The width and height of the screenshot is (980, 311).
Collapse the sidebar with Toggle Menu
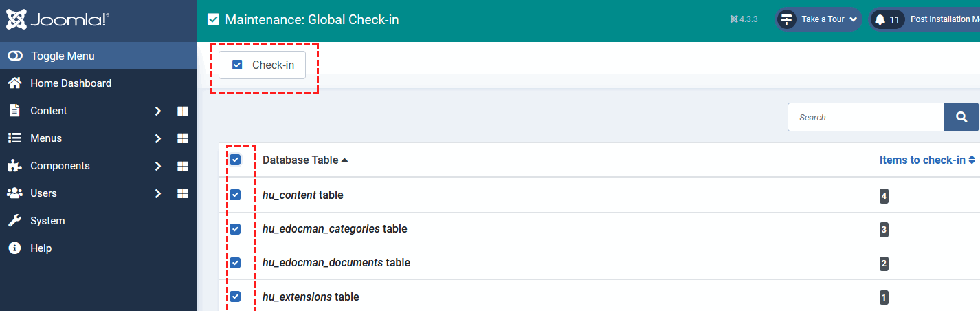(x=62, y=56)
